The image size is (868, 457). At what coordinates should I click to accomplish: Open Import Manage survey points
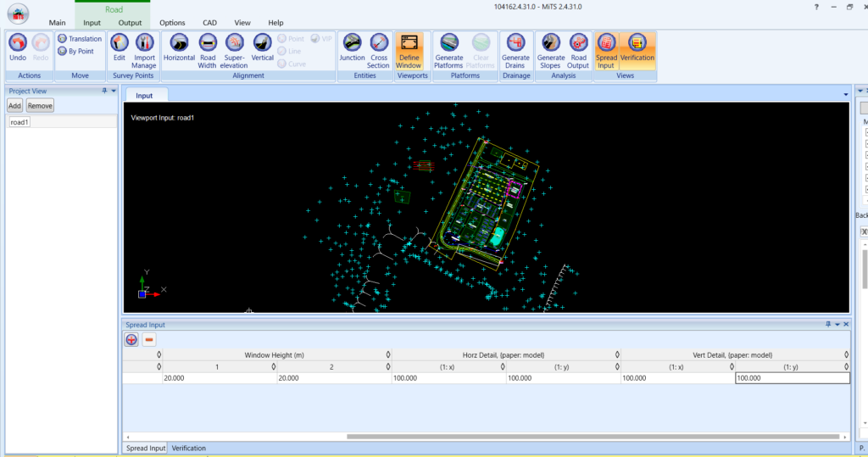click(144, 51)
